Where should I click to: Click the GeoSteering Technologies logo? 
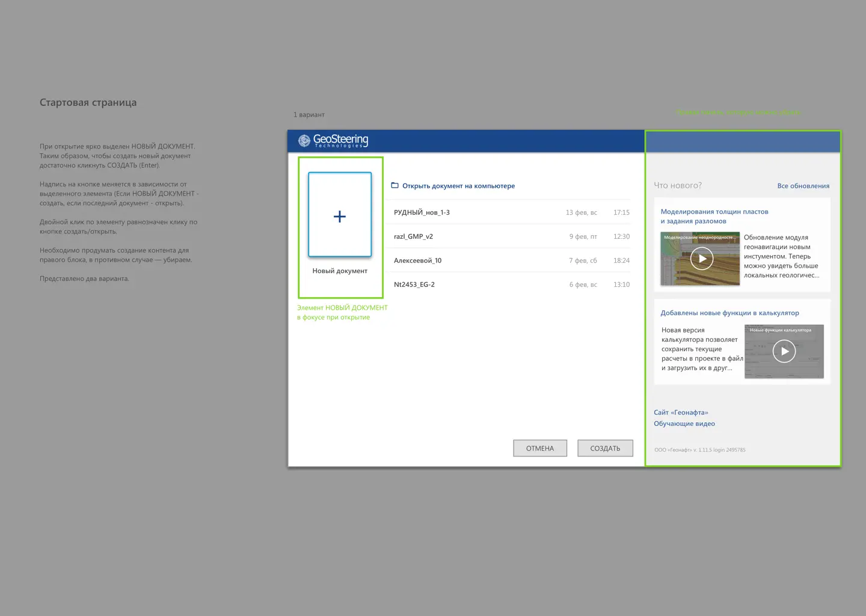coord(333,141)
